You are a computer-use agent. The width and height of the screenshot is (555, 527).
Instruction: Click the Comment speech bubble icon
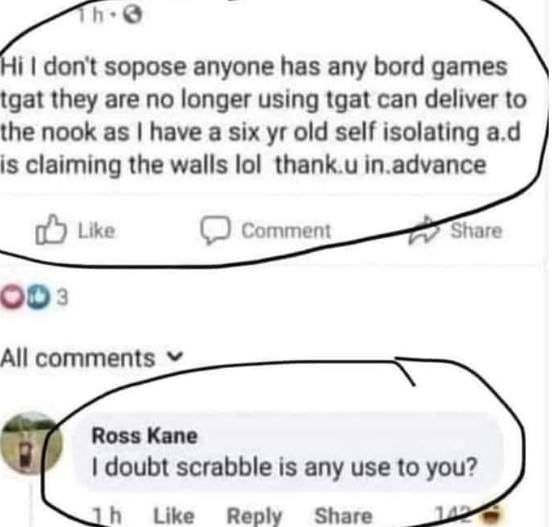click(216, 230)
